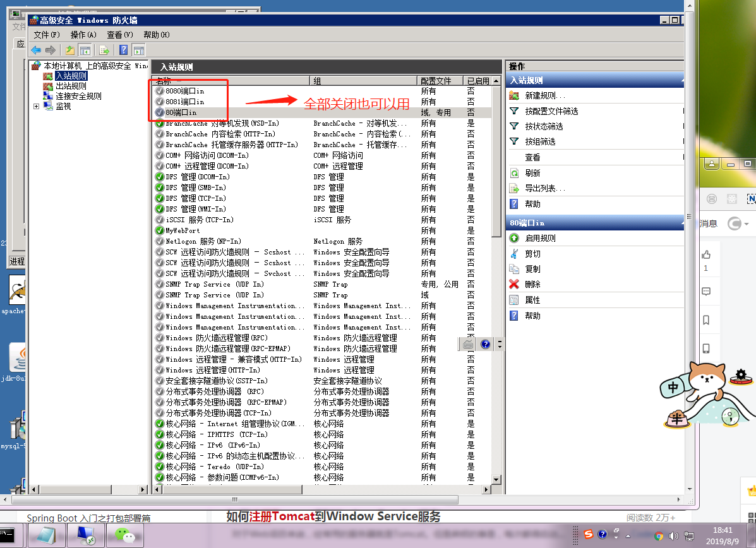Image resolution: width=756 pixels, height=548 pixels.
Task: Toggle the action pane toolbar icon
Action: [x=139, y=50]
